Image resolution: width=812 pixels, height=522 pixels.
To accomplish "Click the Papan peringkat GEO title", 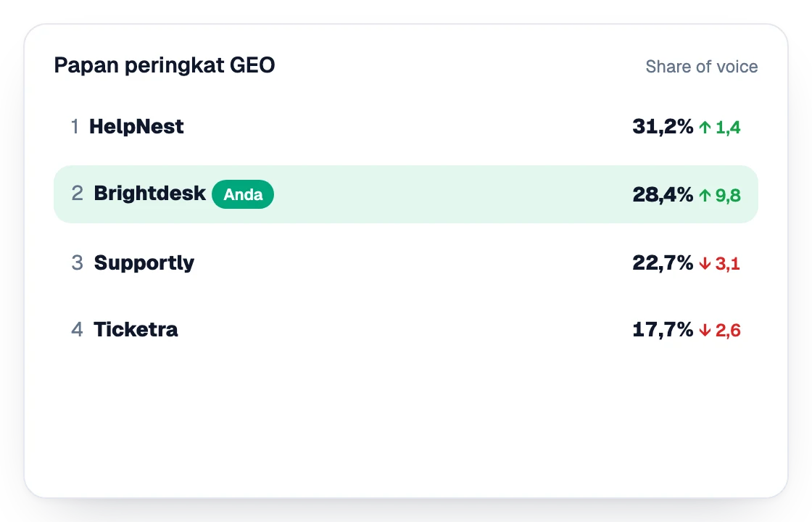I will pyautogui.click(x=164, y=65).
